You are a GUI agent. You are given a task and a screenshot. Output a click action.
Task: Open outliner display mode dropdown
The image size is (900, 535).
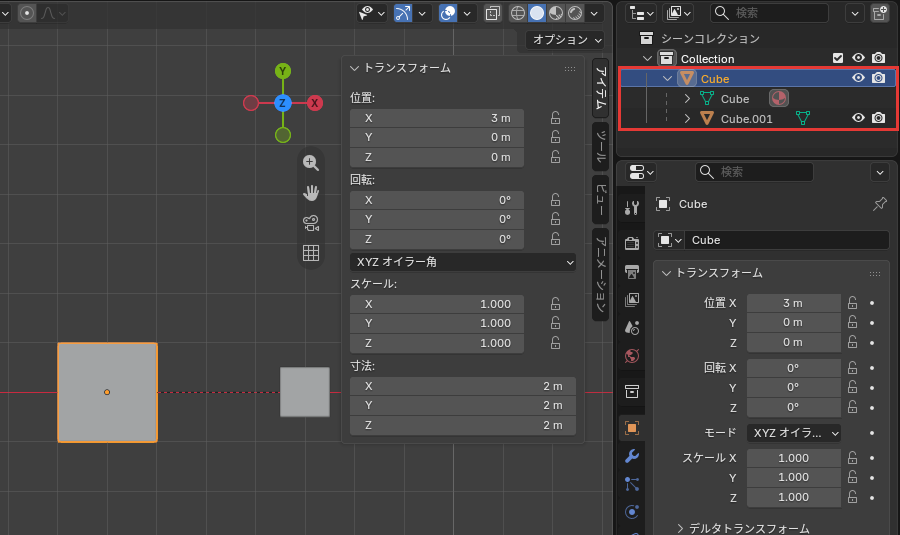(x=642, y=13)
